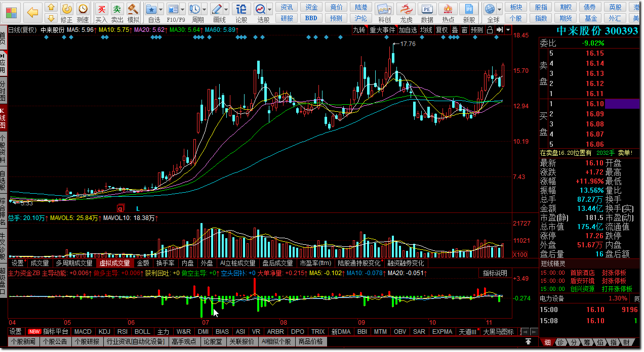Expand the 画线 dropdown arrow
The image size is (644, 352).
[x=226, y=10]
